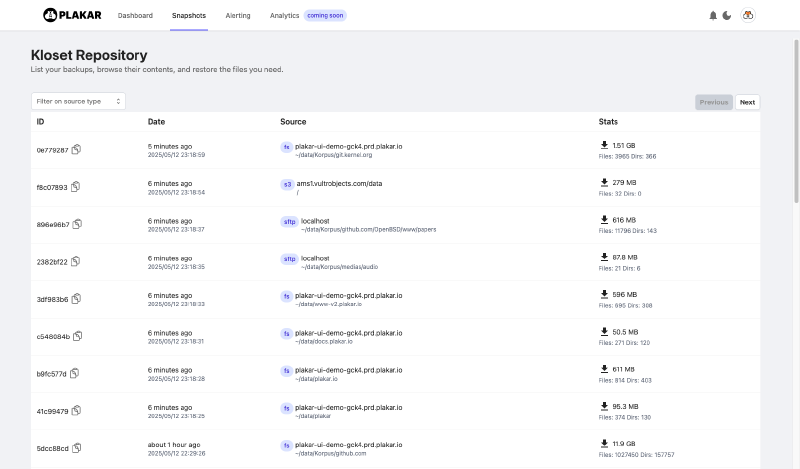Copy snapshot ID 3df983b6

coord(76,299)
